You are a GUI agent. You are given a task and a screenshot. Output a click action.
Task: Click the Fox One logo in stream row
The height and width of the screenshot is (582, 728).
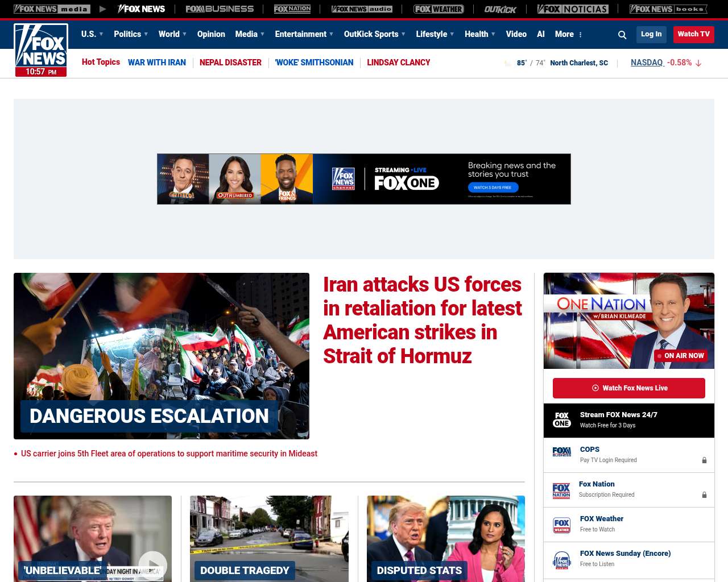click(562, 420)
